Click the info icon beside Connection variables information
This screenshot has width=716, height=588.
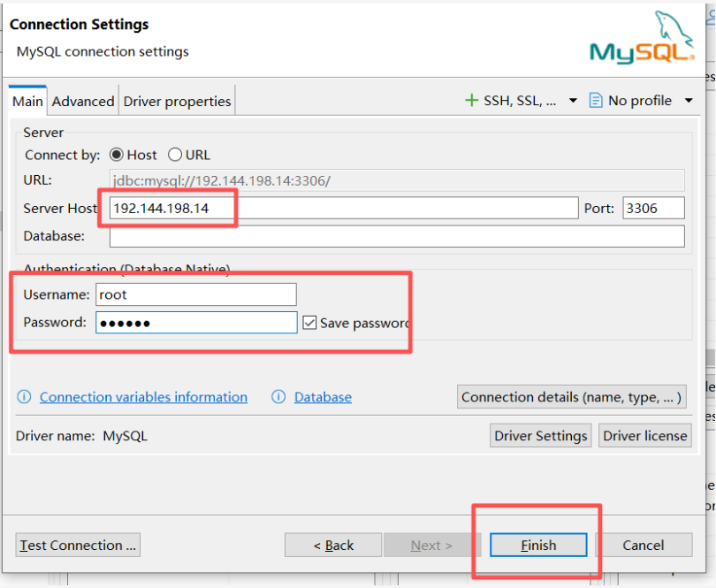click(x=24, y=397)
